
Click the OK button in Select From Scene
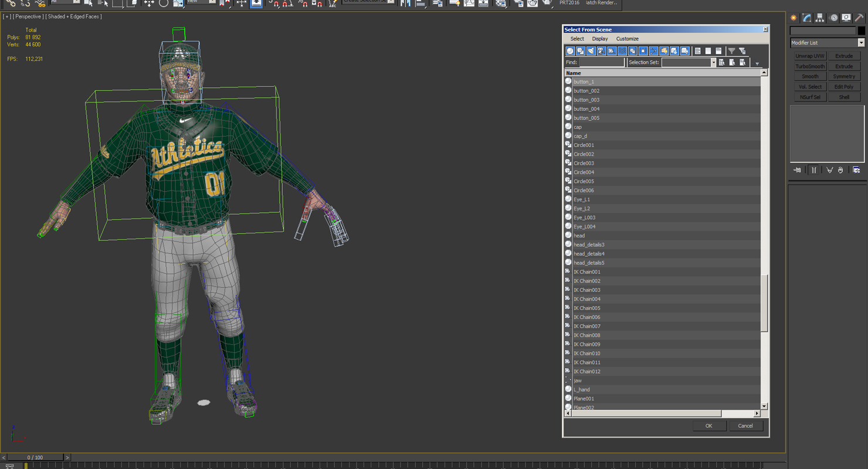[708, 426]
